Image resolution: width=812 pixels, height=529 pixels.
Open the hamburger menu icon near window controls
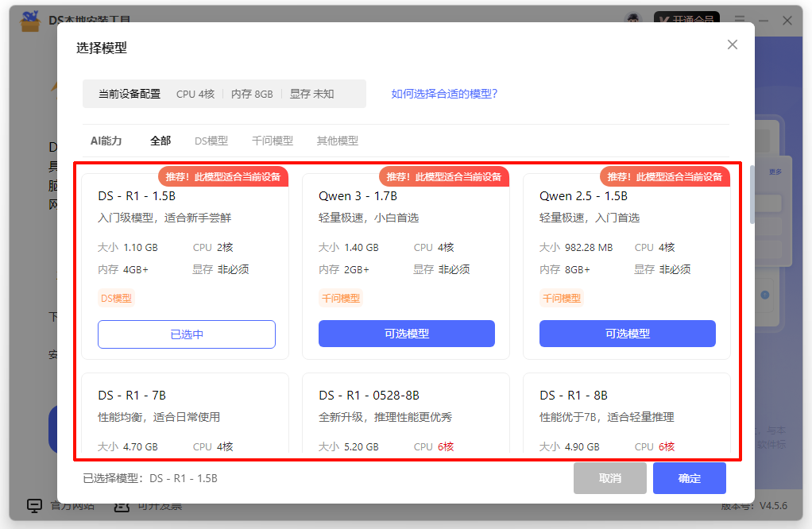point(740,20)
